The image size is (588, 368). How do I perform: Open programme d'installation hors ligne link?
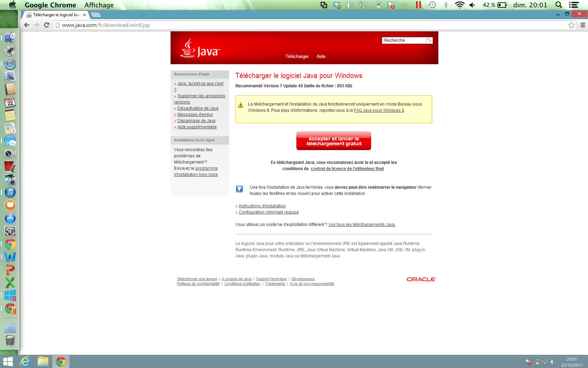(196, 171)
